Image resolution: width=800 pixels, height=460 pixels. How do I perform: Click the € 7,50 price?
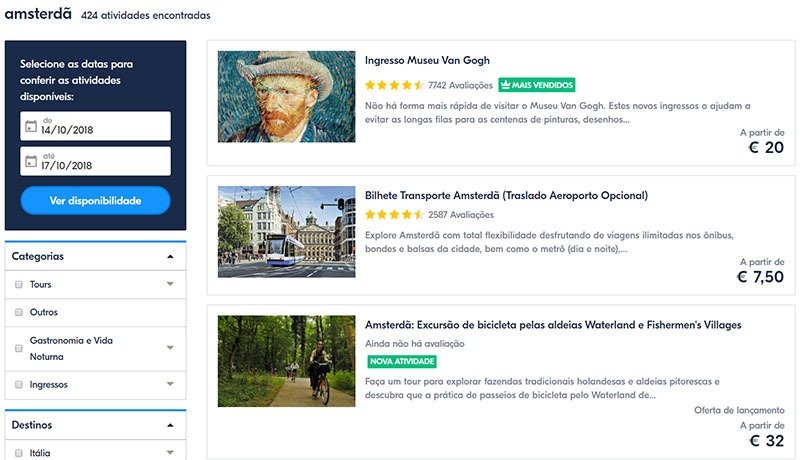(760, 277)
